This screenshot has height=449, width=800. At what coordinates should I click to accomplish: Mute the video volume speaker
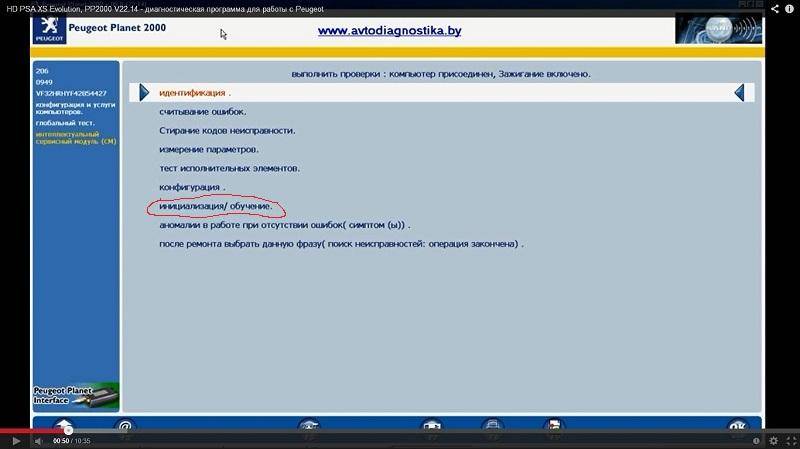click(35, 440)
